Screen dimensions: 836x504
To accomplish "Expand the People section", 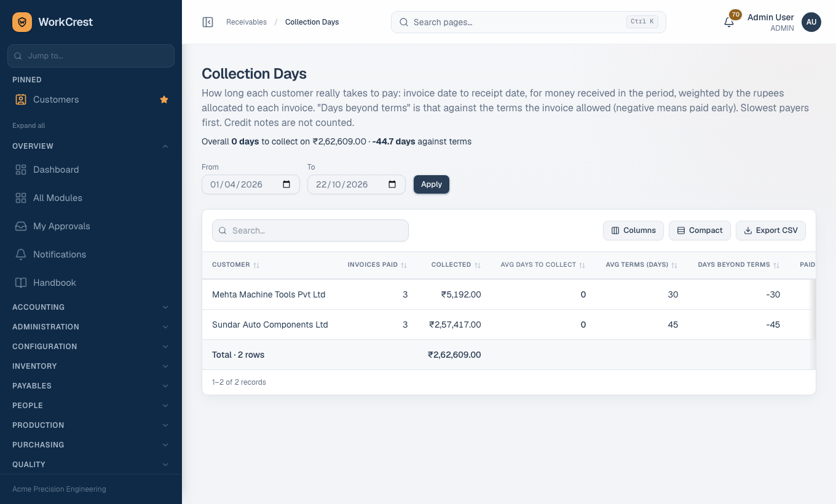I will (x=91, y=406).
